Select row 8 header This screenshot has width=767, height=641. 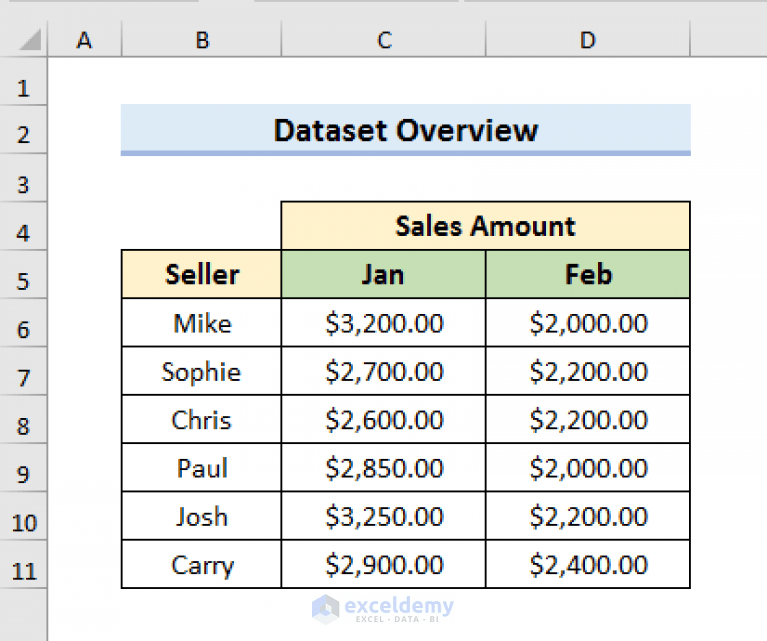point(23,419)
